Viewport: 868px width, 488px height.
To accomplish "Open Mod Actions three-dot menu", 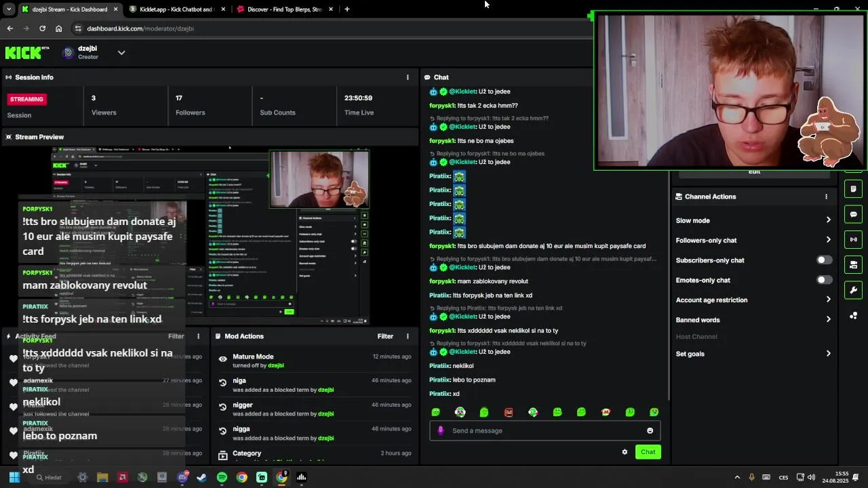I will click(408, 336).
